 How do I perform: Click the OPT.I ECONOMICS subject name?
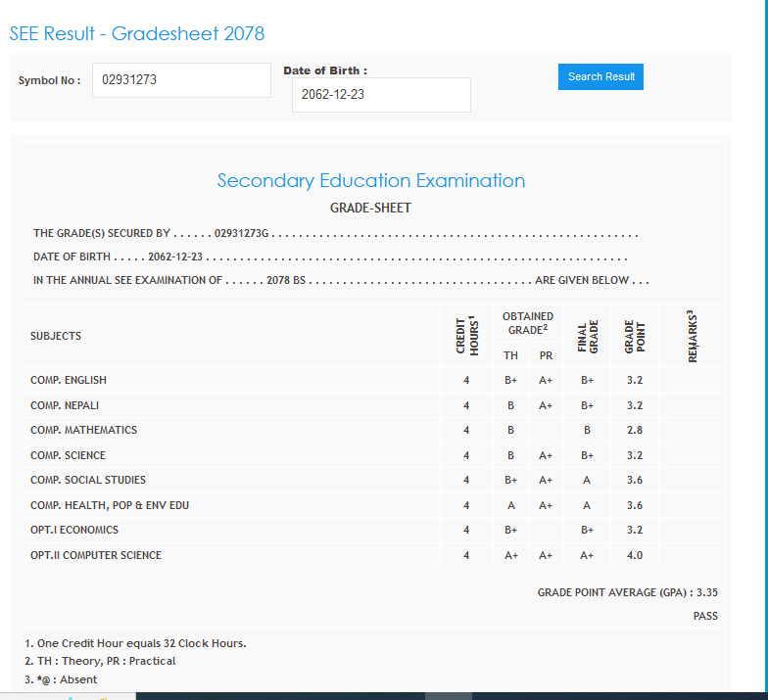[74, 530]
